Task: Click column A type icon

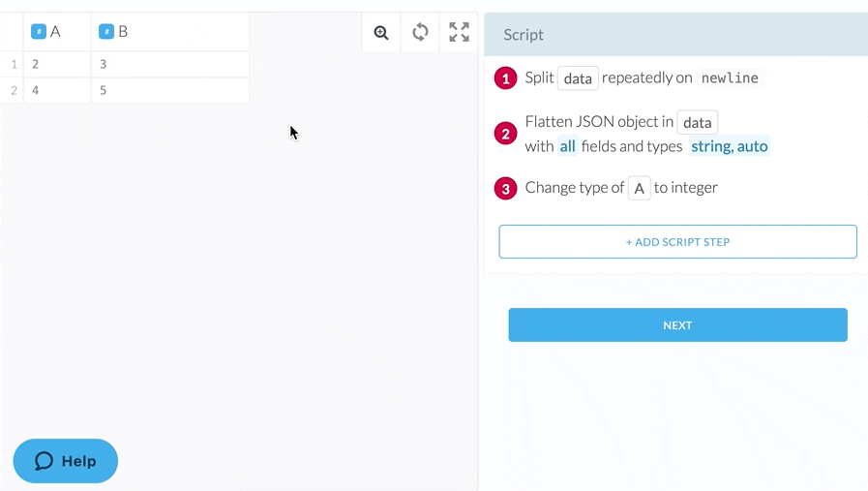Action: click(x=39, y=32)
